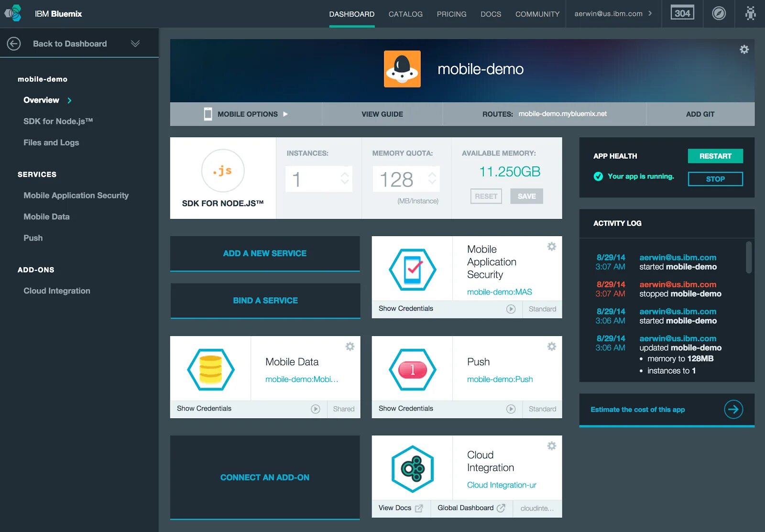Open the aerwin@us.ibm.com account menu
This screenshot has width=765, height=532.
(x=613, y=13)
